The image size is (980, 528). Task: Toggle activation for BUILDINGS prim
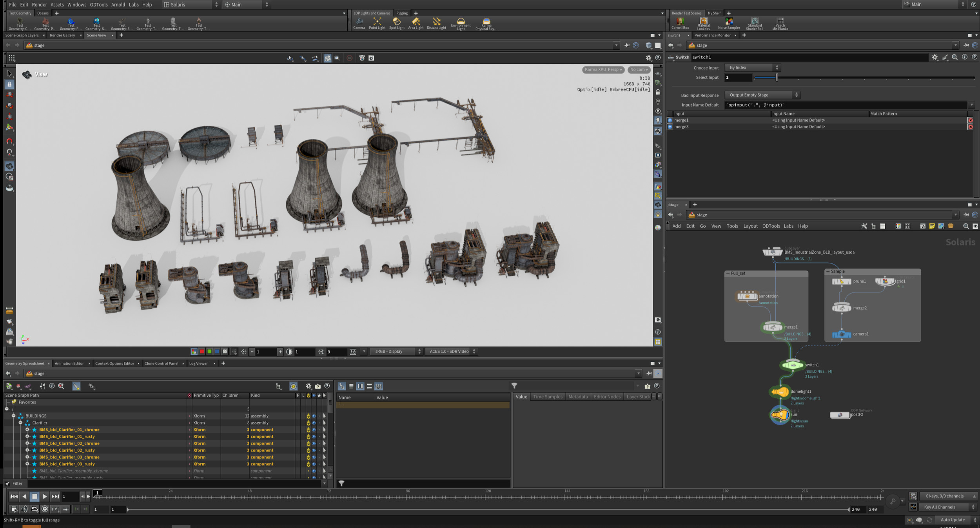(x=308, y=416)
